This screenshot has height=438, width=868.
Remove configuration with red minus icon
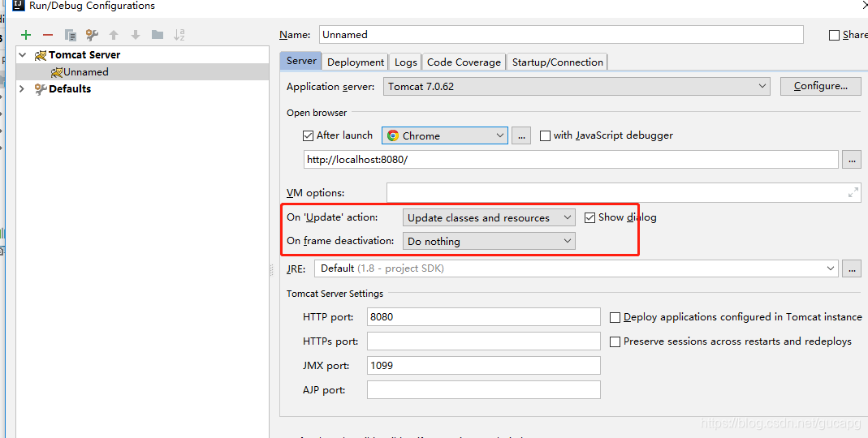tap(48, 35)
